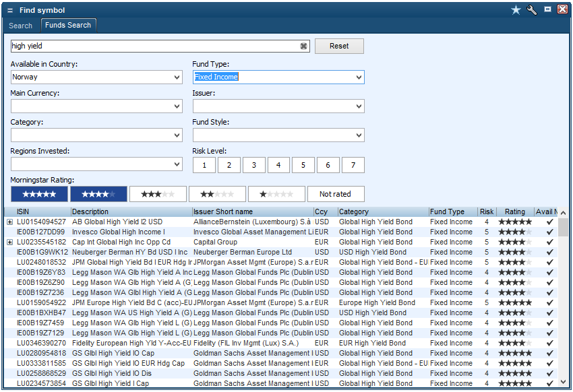The width and height of the screenshot is (573, 392).
Task: Click into the fund search text field
Action: (x=154, y=46)
